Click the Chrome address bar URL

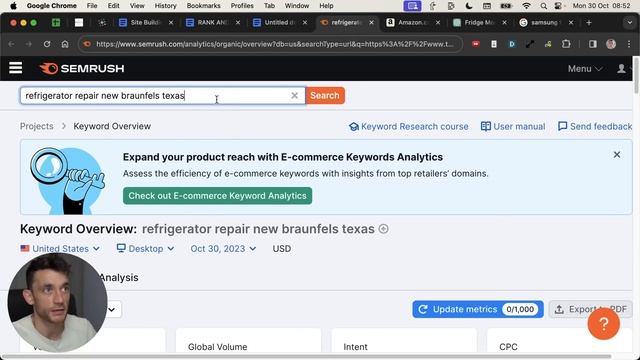click(x=275, y=44)
